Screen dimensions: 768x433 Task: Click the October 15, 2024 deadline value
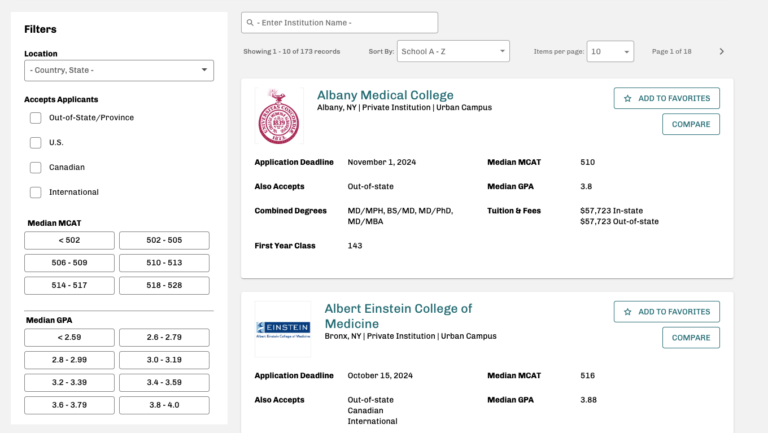pos(380,376)
